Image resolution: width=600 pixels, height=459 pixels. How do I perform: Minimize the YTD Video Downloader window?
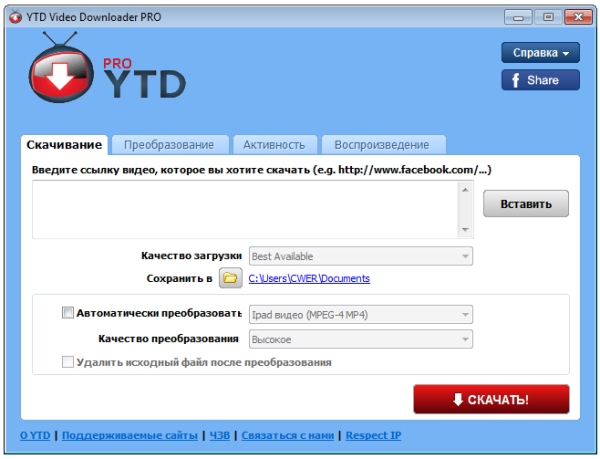coord(518,17)
